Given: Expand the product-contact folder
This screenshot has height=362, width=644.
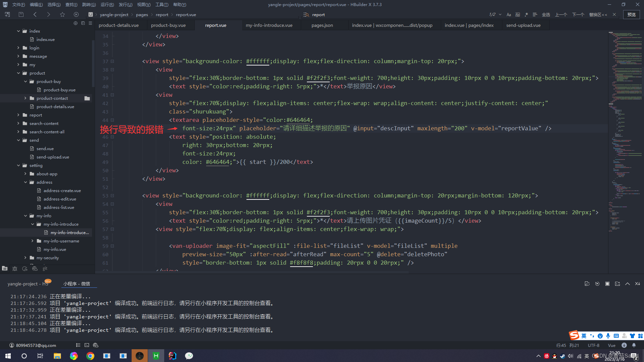Looking at the screenshot, I should (26, 98).
